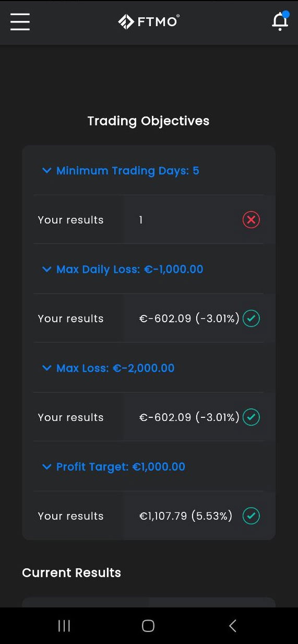
Task: Open the hamburger menu
Action: click(x=20, y=22)
